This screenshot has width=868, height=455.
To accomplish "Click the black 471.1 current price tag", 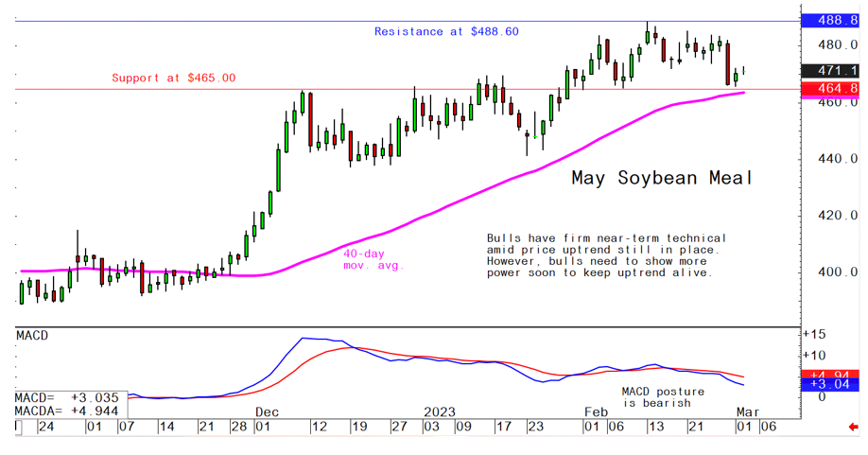I will coord(828,71).
